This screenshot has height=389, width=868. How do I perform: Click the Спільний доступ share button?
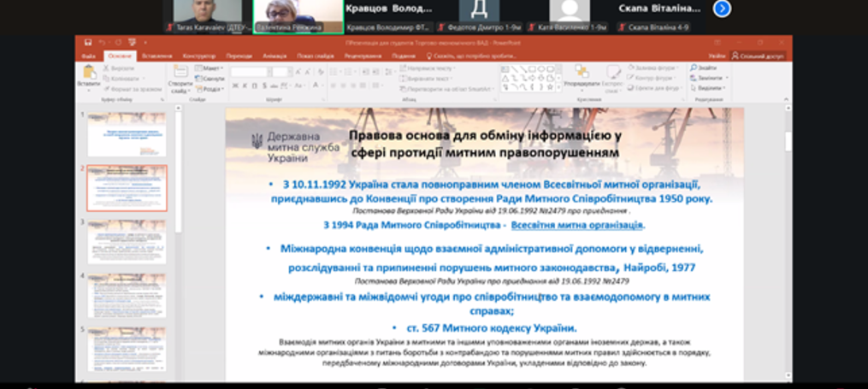(x=758, y=56)
